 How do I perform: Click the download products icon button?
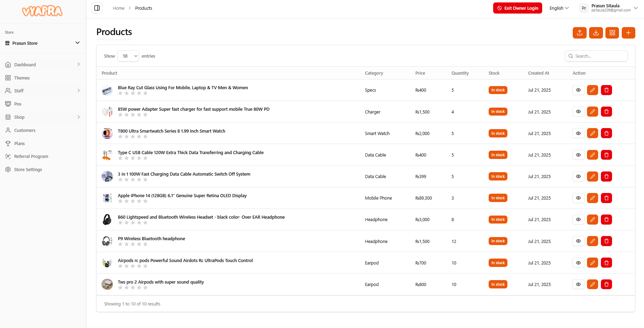tap(596, 33)
